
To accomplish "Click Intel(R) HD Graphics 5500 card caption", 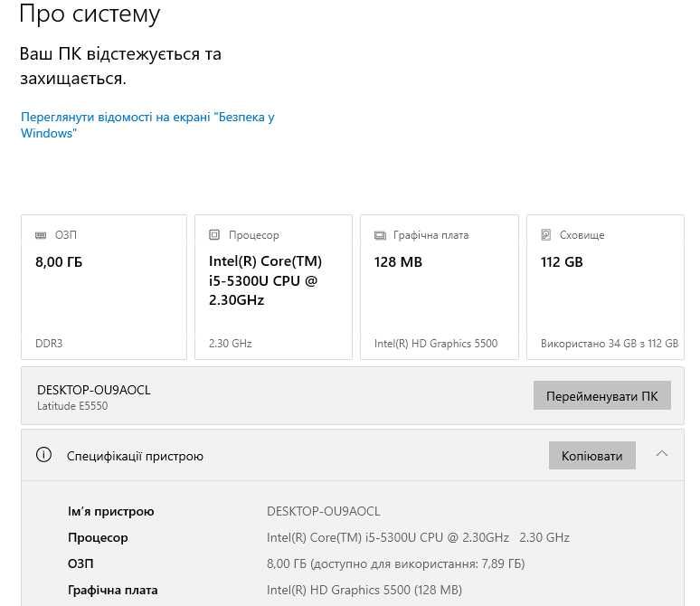I will pyautogui.click(x=436, y=344).
